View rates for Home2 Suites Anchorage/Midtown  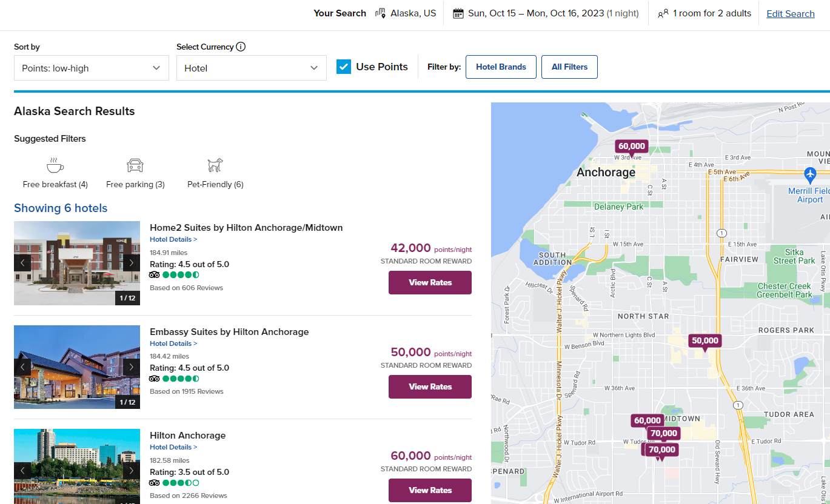coord(430,282)
